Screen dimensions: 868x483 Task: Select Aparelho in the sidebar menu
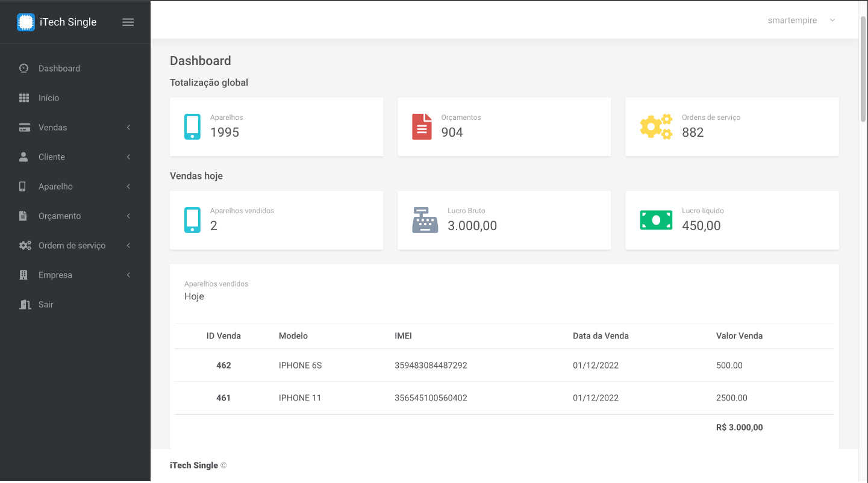pos(55,187)
